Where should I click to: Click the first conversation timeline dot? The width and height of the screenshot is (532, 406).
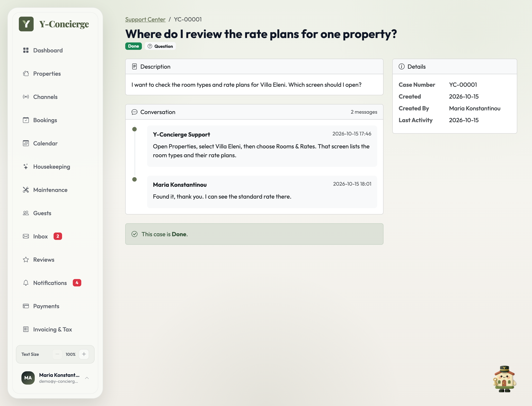134,129
